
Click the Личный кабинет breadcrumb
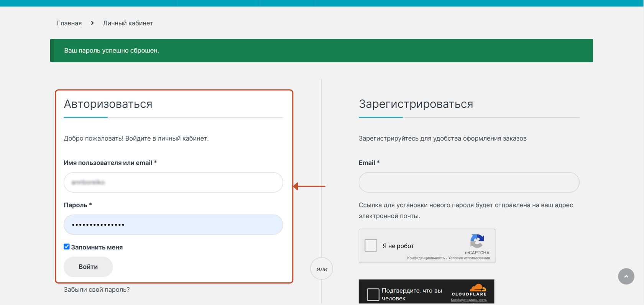coord(128,23)
